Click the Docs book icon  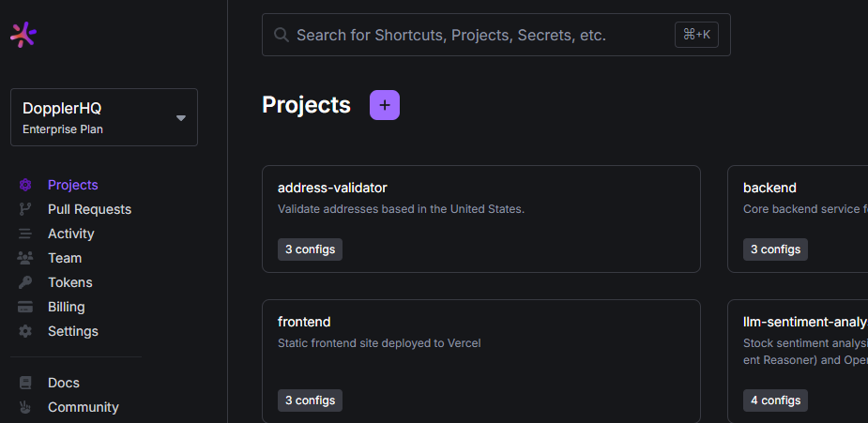25,383
